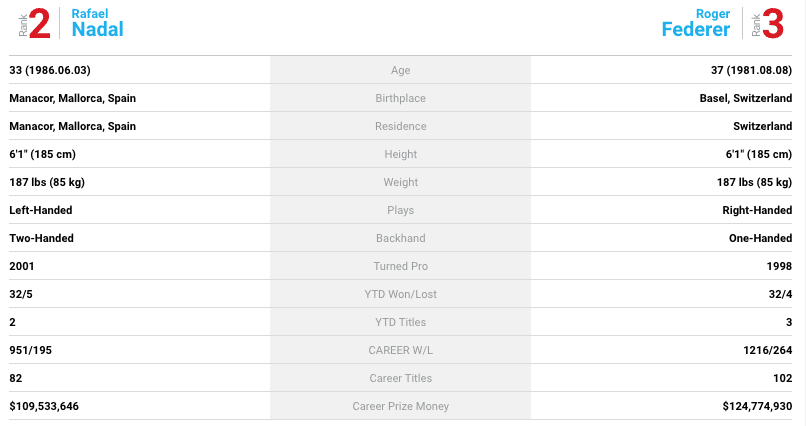The height and width of the screenshot is (426, 806).
Task: Click the Plays category label
Action: pos(400,210)
